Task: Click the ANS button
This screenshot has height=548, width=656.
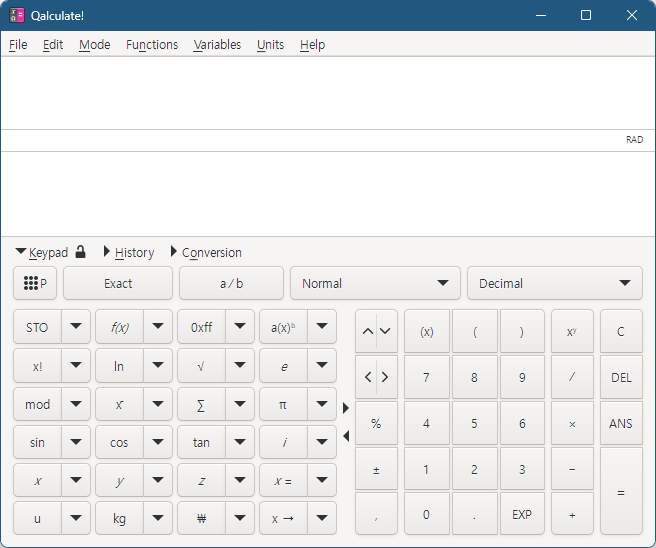Action: [x=621, y=423]
